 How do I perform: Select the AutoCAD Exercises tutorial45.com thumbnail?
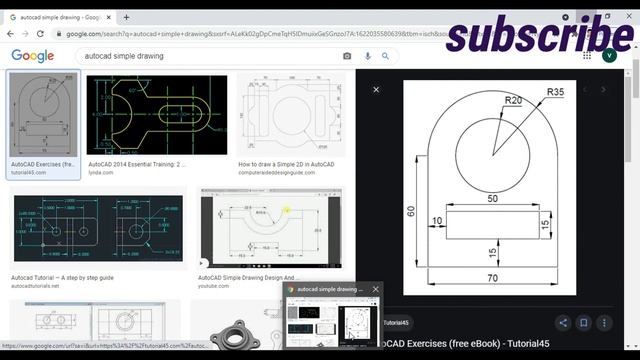(x=43, y=115)
